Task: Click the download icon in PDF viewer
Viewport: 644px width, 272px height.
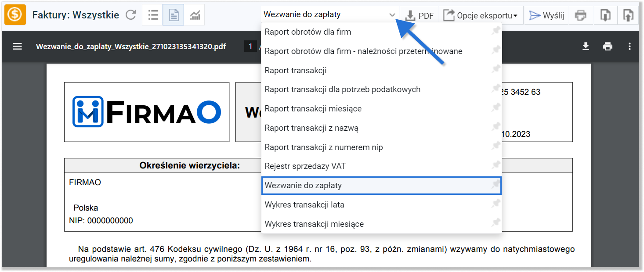Action: pos(586,46)
